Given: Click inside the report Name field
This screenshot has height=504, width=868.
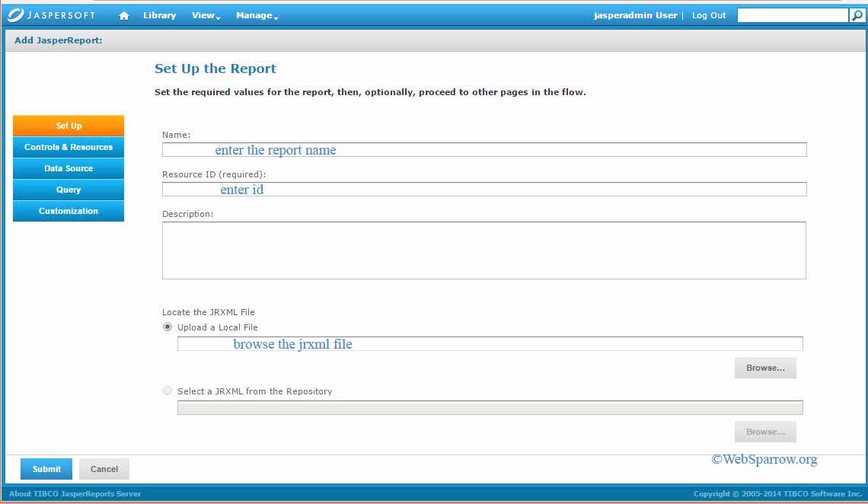Looking at the screenshot, I should point(483,149).
